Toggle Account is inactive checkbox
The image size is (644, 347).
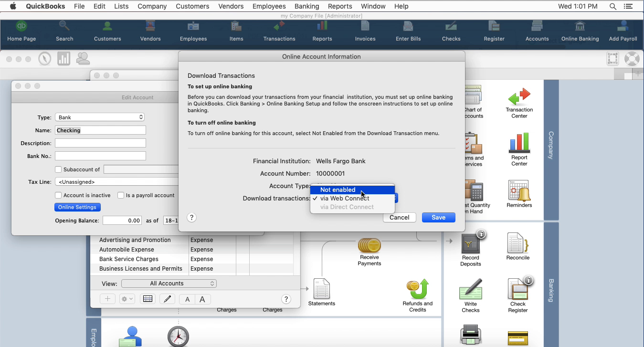point(58,195)
